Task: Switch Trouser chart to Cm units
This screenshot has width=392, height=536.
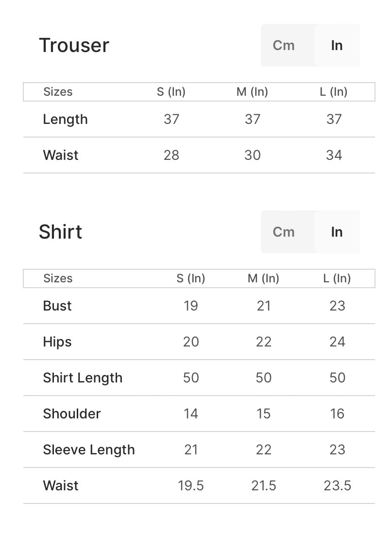Action: click(284, 45)
